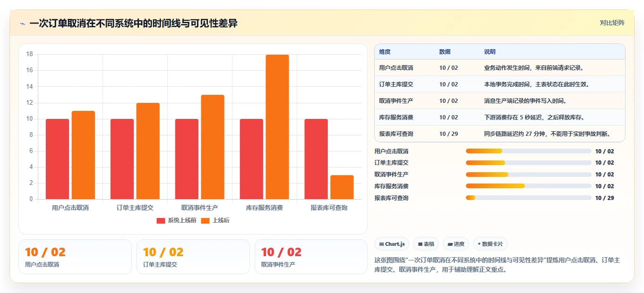Screen dimensions: 644x293
Task: Select the 表格 chip
Action: pyautogui.click(x=426, y=244)
